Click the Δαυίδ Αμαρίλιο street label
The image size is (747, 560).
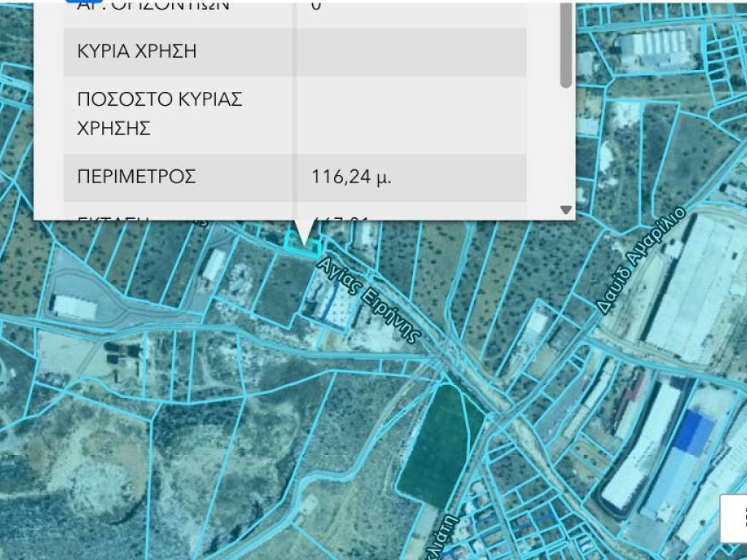[642, 260]
